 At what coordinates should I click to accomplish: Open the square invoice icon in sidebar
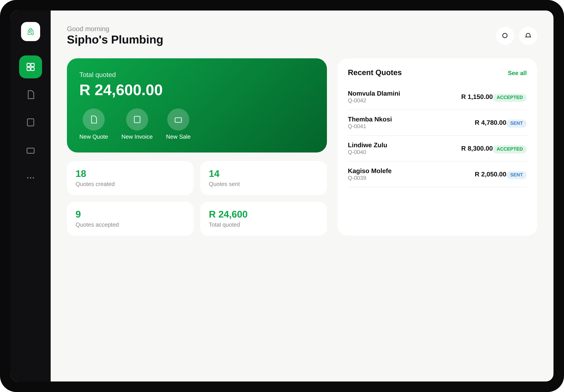point(30,122)
